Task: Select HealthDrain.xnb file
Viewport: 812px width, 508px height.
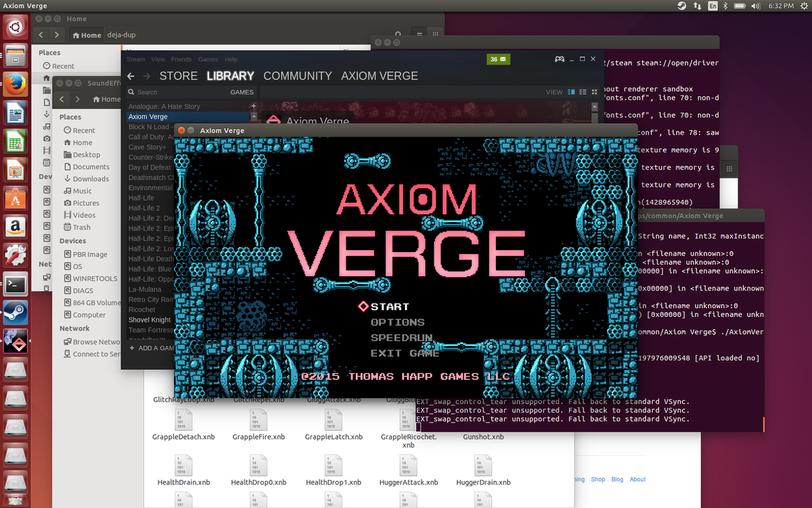Action: [183, 470]
